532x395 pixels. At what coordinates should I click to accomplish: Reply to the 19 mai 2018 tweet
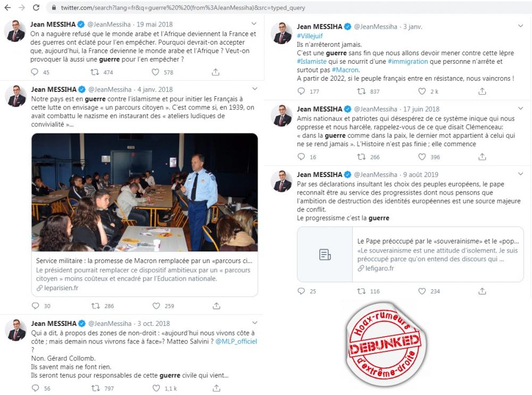35,72
